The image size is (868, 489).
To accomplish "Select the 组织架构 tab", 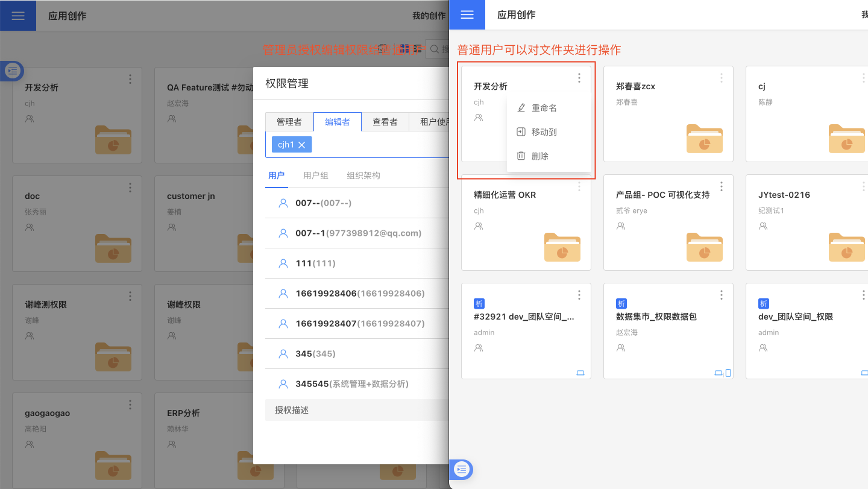I will tap(363, 175).
